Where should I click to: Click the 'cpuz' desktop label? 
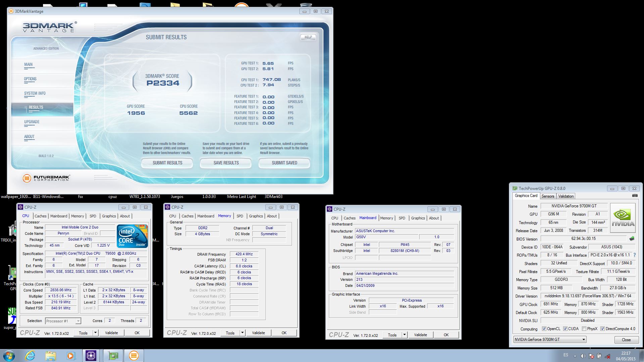click(112, 197)
